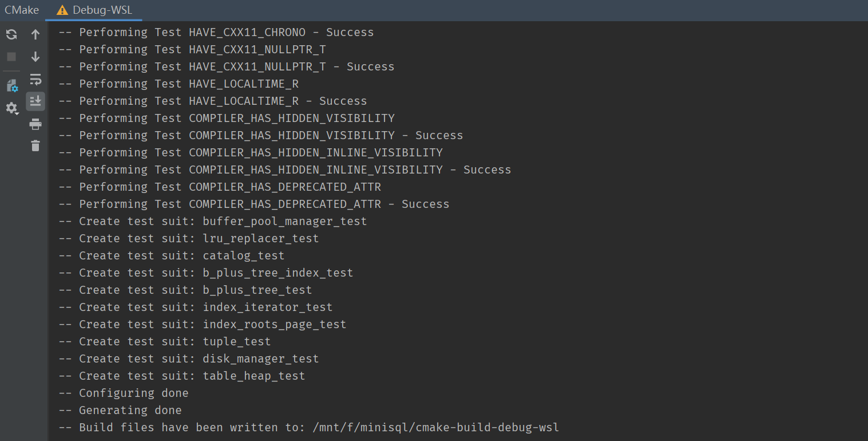Reload the CMake project
The height and width of the screenshot is (441, 868).
pyautogui.click(x=11, y=34)
